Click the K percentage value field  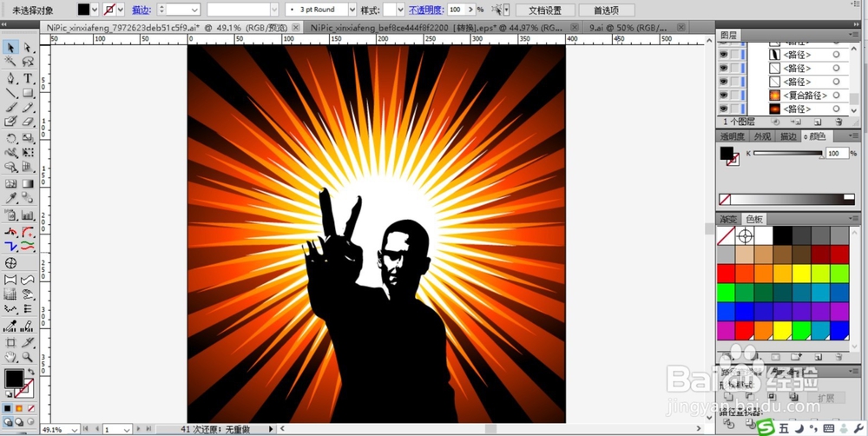tap(837, 153)
